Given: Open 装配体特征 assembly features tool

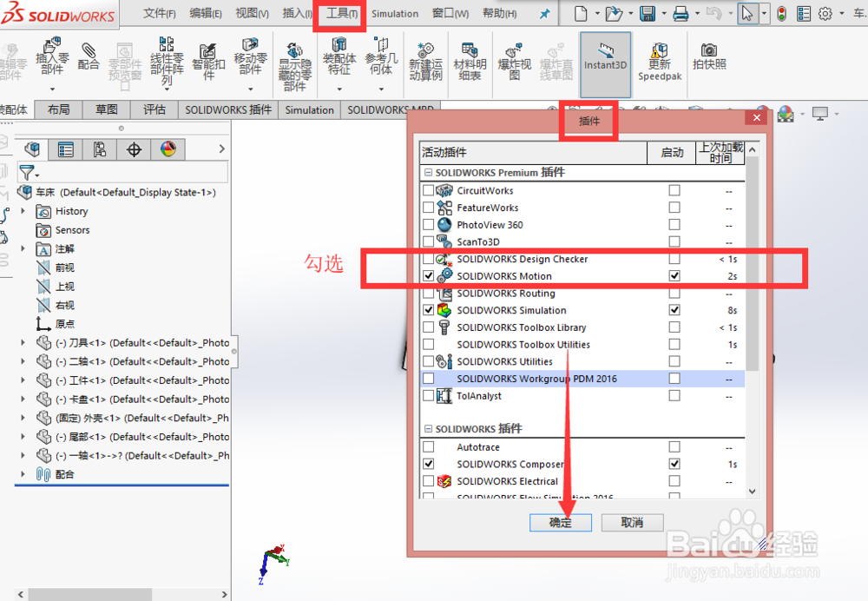Looking at the screenshot, I should tap(339, 56).
